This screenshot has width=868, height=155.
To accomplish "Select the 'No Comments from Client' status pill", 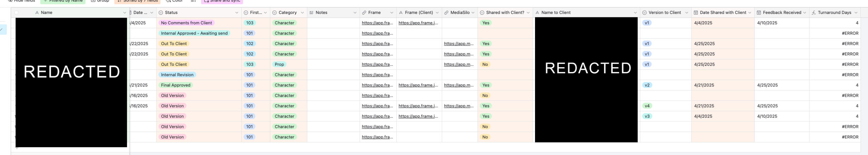I will coord(186,23).
